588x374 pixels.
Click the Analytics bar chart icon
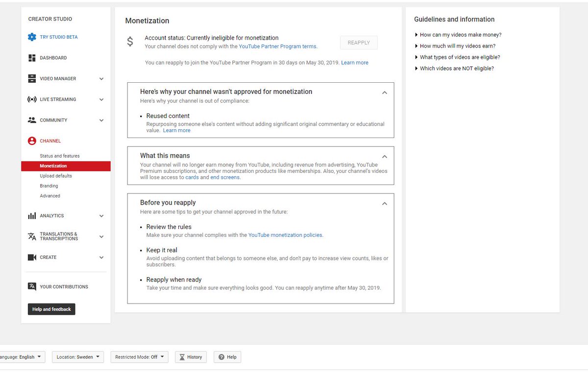point(32,216)
